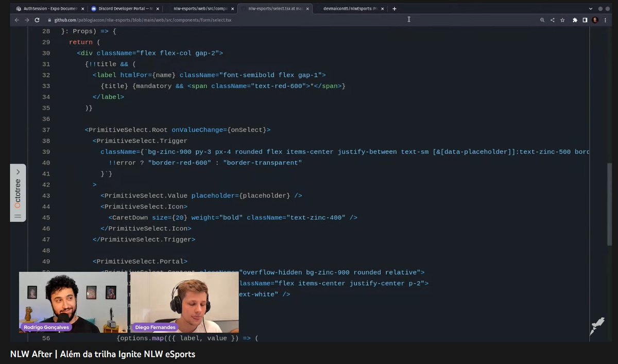
Task: Click the NLW After video title text
Action: [x=102, y=354]
